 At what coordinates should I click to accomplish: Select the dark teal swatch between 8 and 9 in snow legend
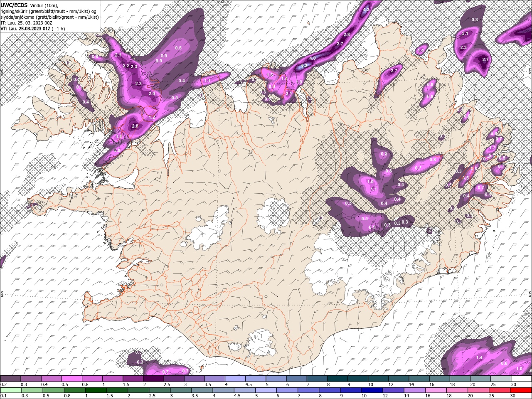337,378
